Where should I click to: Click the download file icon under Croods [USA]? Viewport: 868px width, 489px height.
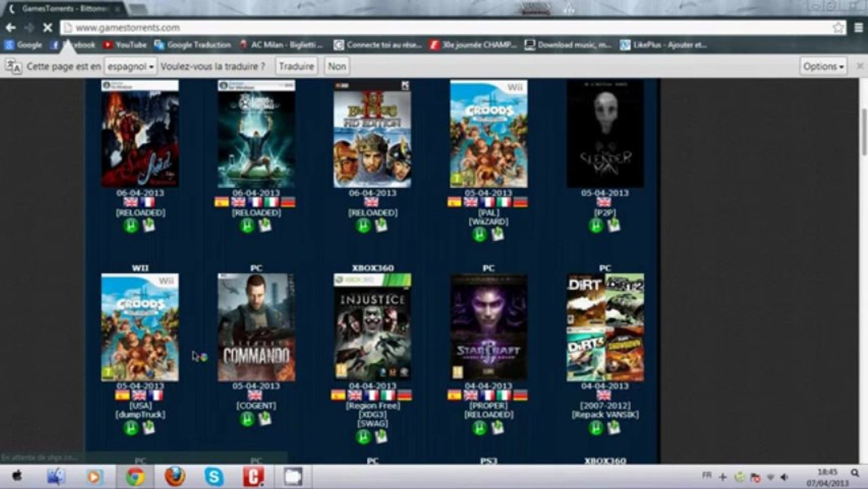[149, 427]
